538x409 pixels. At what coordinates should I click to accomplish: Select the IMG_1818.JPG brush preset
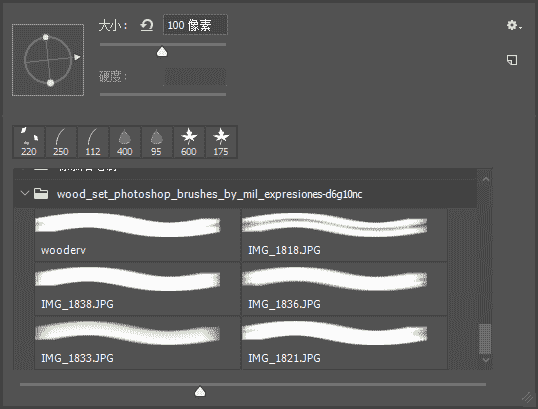pyautogui.click(x=344, y=235)
